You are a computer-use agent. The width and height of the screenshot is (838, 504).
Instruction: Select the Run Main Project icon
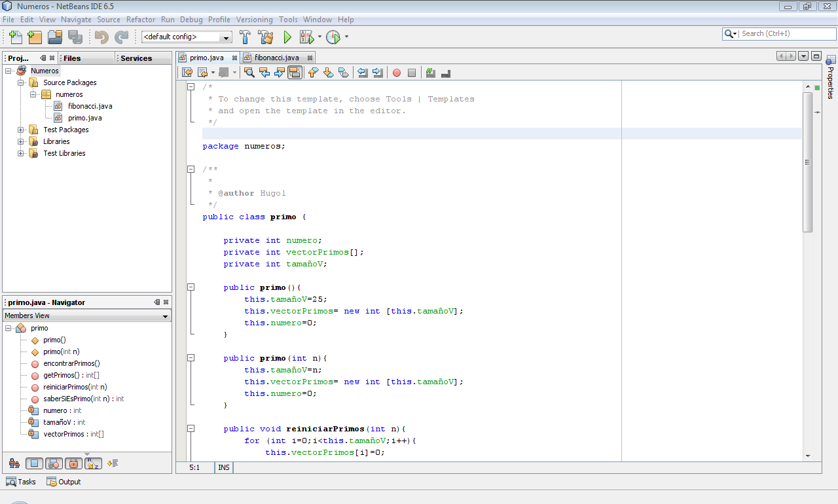click(x=287, y=37)
